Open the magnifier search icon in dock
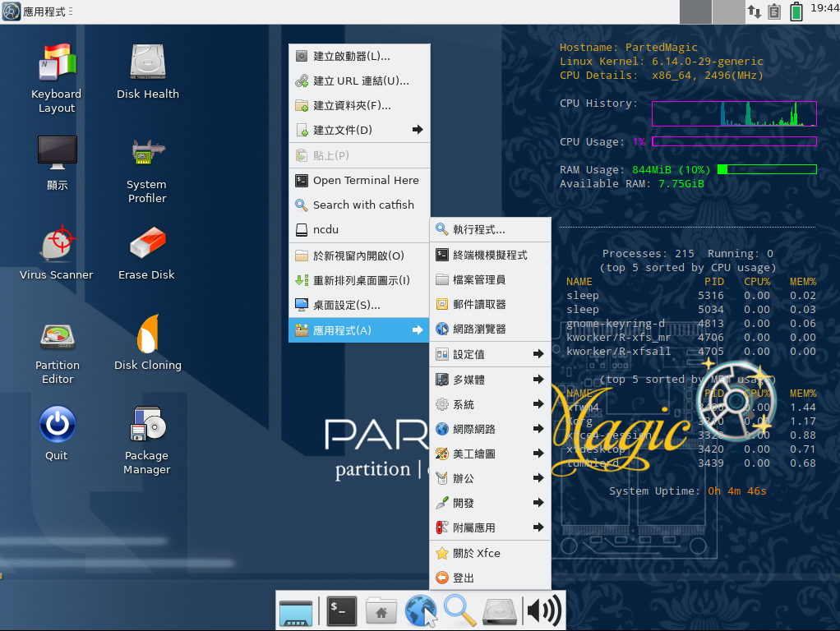This screenshot has width=840, height=631. (459, 611)
